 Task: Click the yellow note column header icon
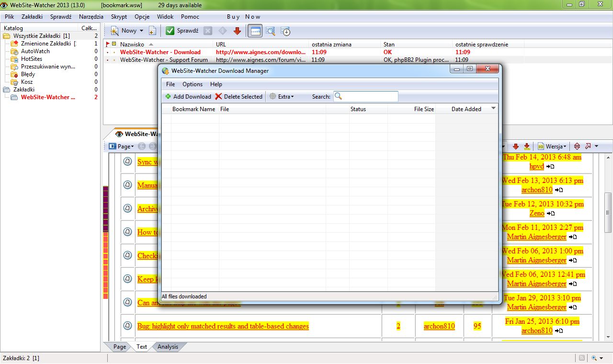[114, 44]
